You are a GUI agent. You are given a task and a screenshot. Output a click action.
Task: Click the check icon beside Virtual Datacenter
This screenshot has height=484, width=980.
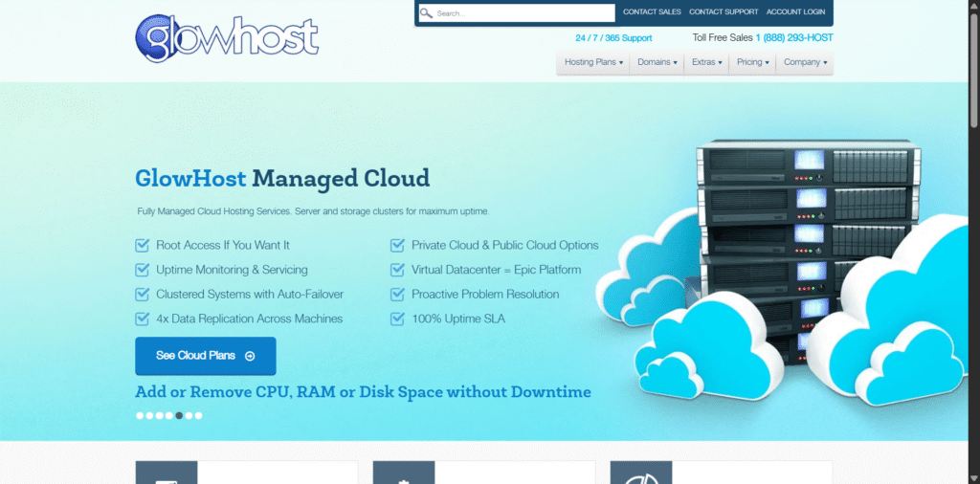tap(397, 270)
